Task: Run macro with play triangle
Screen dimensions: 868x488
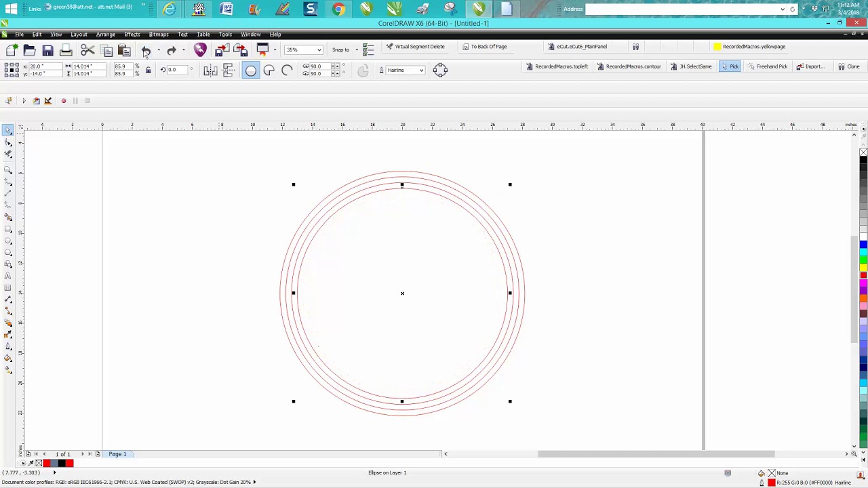Action: point(24,101)
